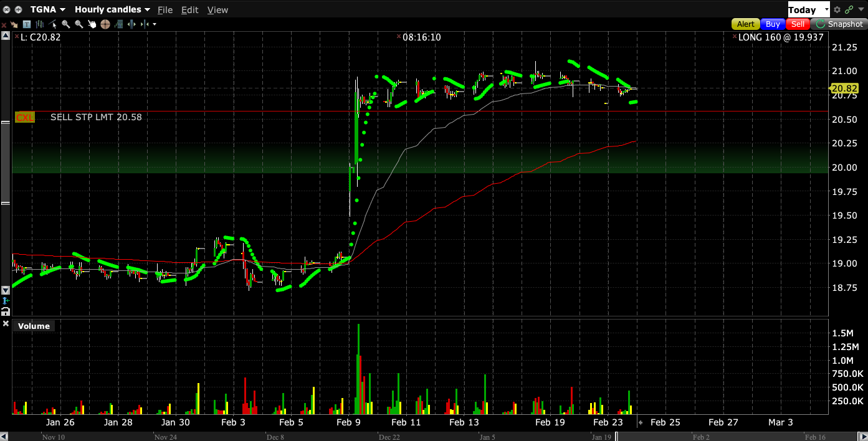This screenshot has height=441, width=868.
Task: Select the text annotation tool
Action: (x=27, y=24)
